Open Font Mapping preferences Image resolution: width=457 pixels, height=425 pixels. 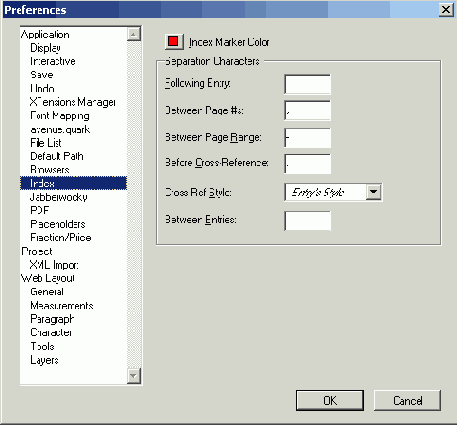[x=60, y=116]
